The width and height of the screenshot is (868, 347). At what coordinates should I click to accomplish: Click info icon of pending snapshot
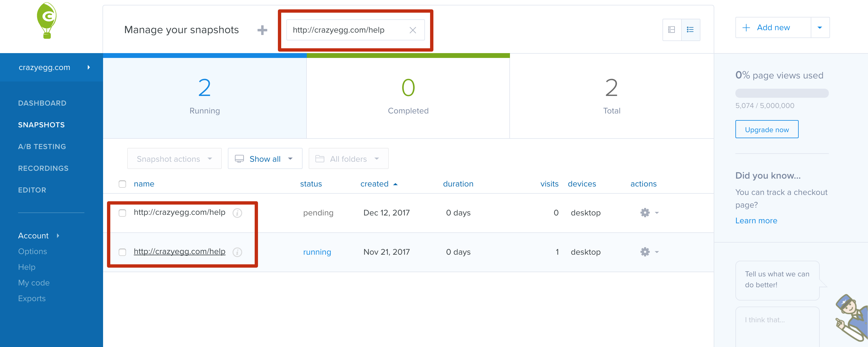(237, 213)
